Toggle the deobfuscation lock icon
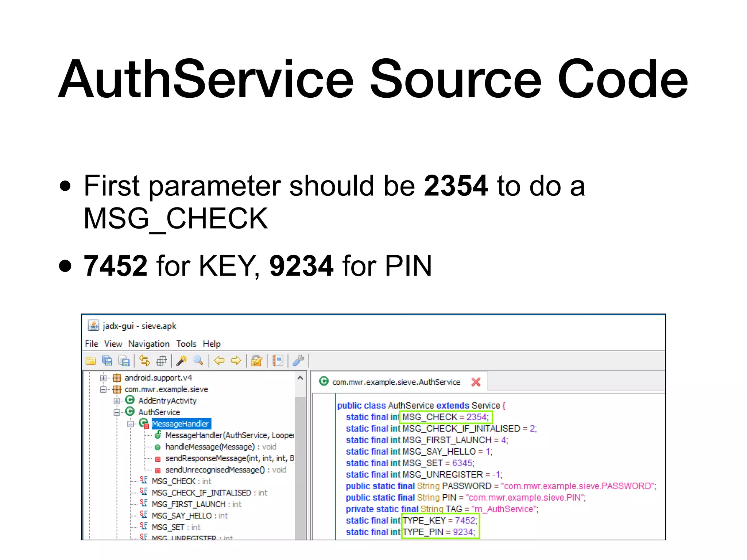This screenshot has height=560, width=747. 257,361
